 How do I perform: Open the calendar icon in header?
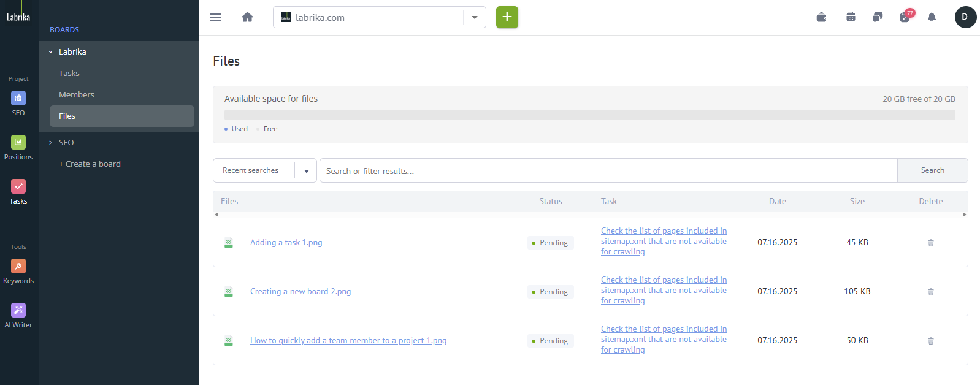pyautogui.click(x=851, y=17)
